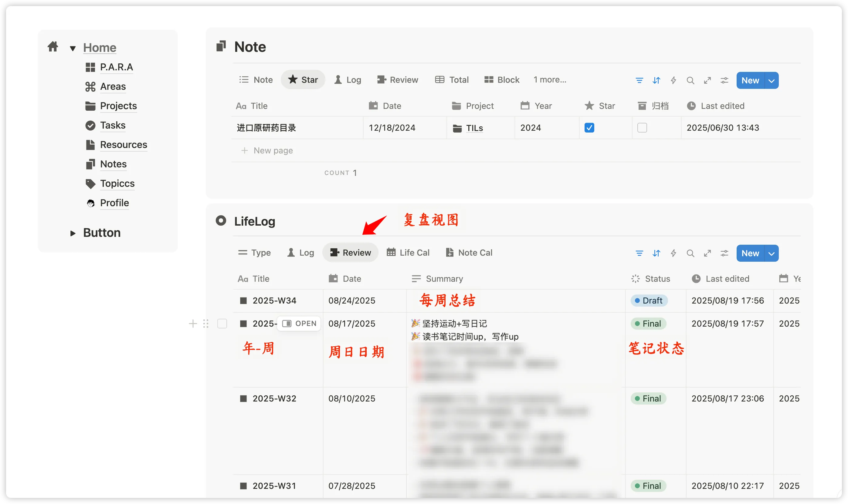Click the search icon in LifeLog toolbar
This screenshot has width=848, height=504.
[x=690, y=253]
